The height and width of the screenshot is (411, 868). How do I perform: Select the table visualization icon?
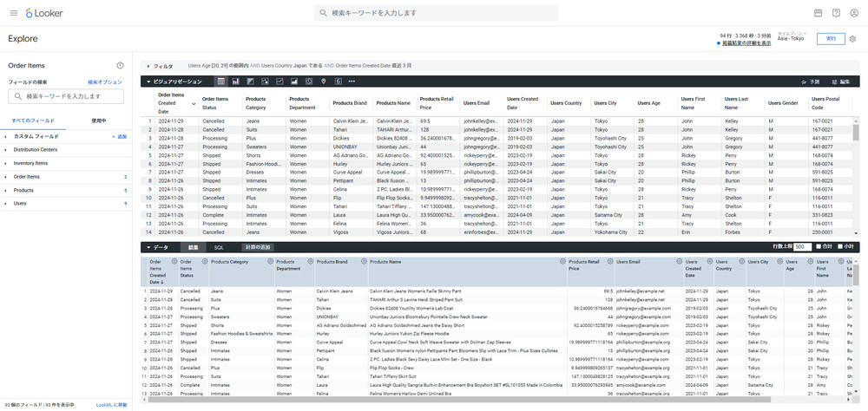click(221, 82)
